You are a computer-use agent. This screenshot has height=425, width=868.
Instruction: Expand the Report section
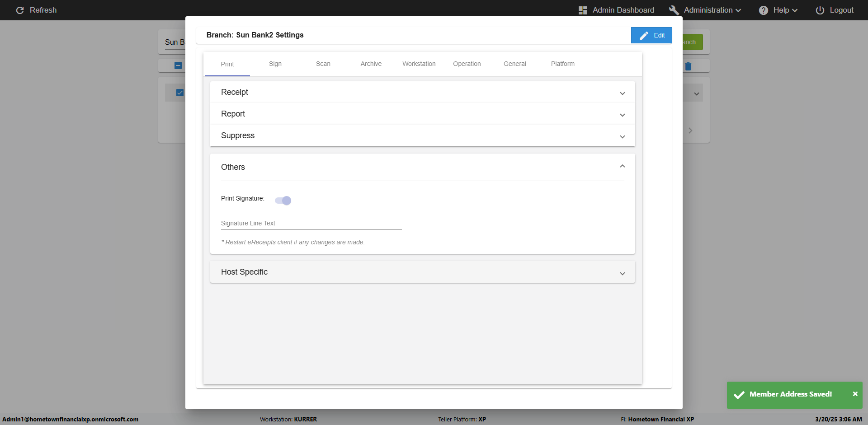click(x=622, y=115)
